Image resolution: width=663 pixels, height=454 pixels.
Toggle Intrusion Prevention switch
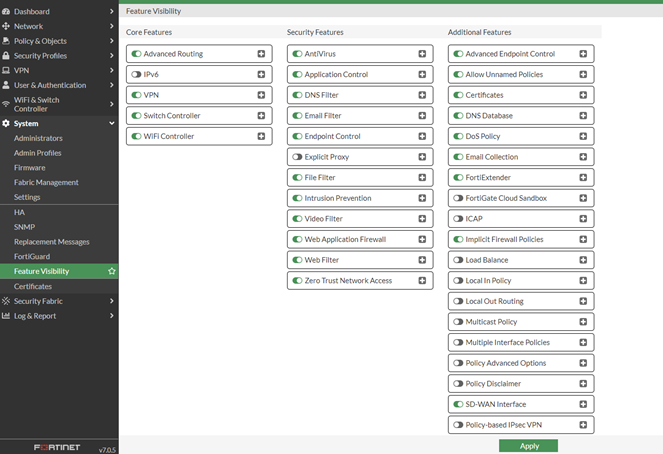pos(297,198)
